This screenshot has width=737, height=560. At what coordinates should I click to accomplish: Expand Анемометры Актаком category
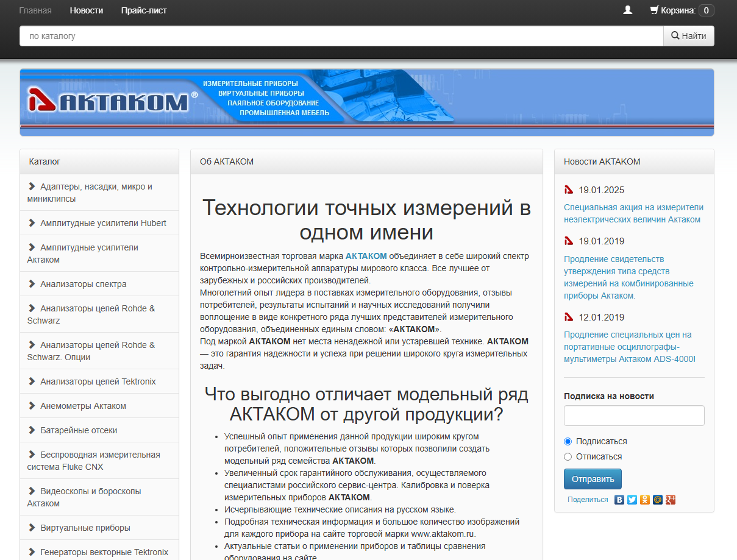click(x=99, y=406)
